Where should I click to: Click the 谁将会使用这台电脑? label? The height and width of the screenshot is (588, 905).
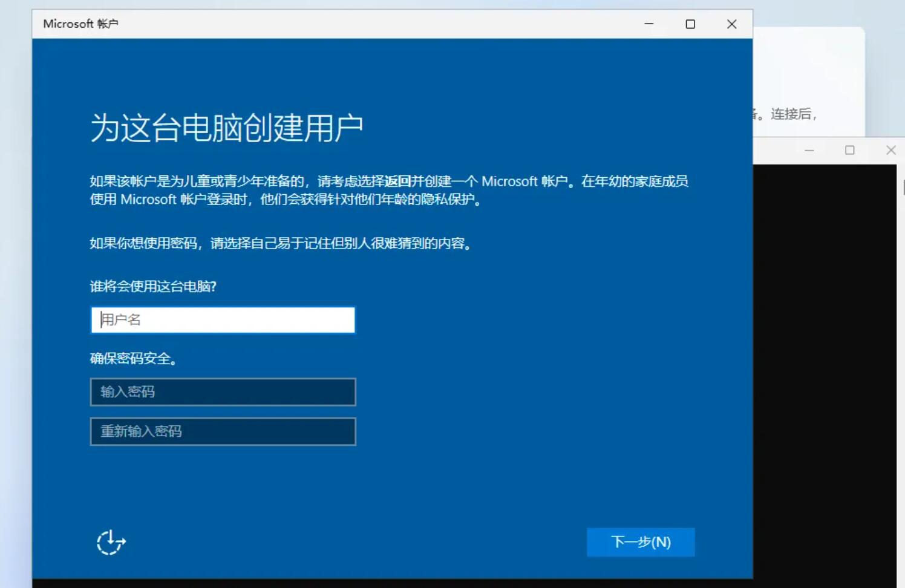click(153, 287)
